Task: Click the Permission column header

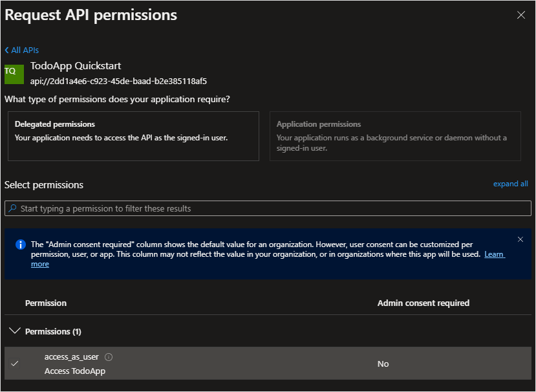Action: (46, 303)
